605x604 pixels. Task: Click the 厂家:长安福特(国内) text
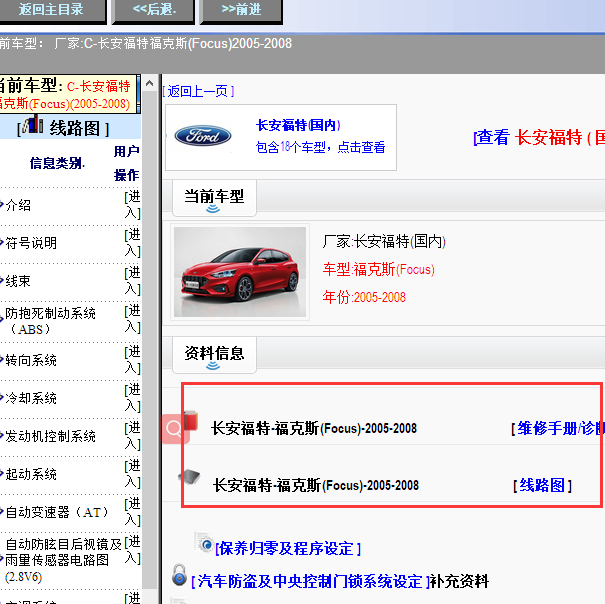tap(384, 242)
